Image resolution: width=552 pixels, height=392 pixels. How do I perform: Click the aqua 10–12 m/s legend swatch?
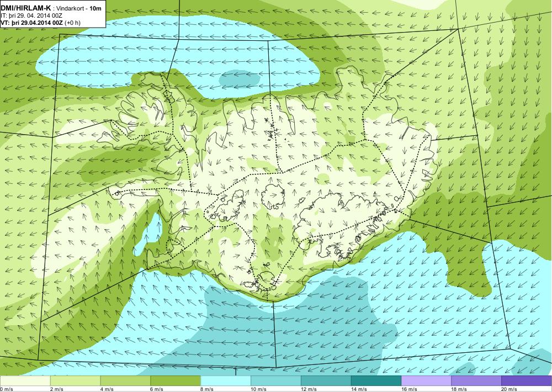[x=276, y=381]
